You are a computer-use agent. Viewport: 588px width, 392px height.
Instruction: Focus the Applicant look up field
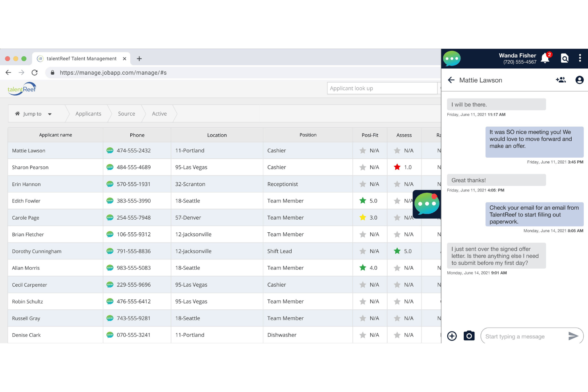point(382,88)
